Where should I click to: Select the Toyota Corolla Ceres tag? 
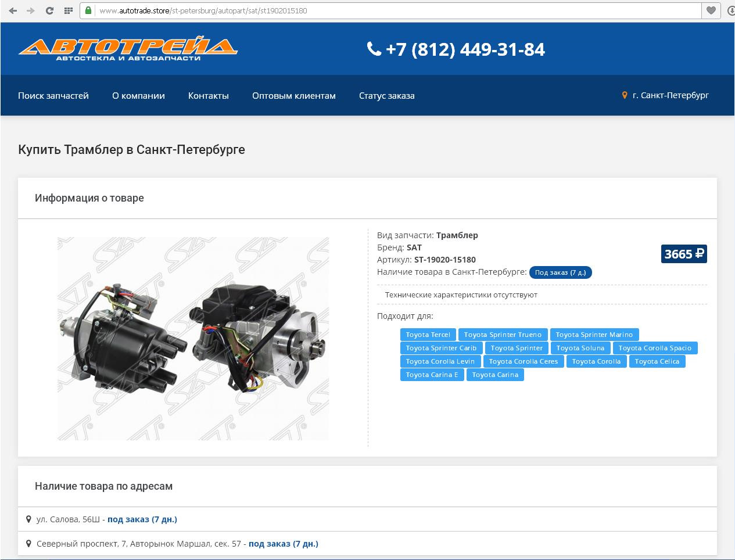click(524, 361)
